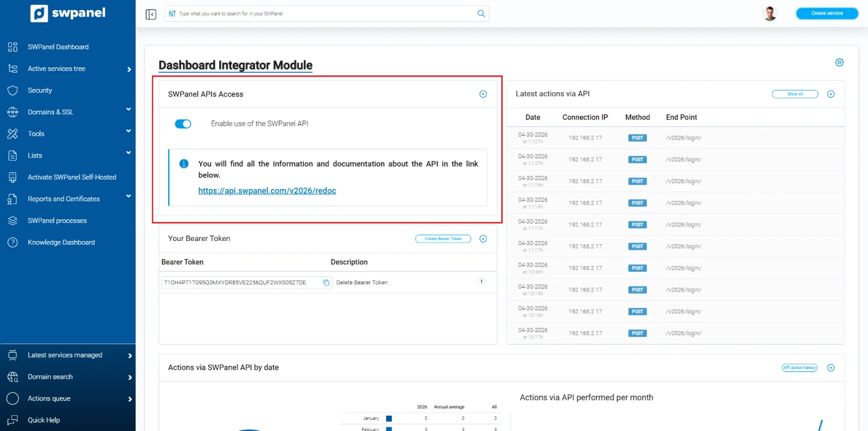The height and width of the screenshot is (431, 868).
Task: Click Show all latest API actions
Action: [x=795, y=94]
